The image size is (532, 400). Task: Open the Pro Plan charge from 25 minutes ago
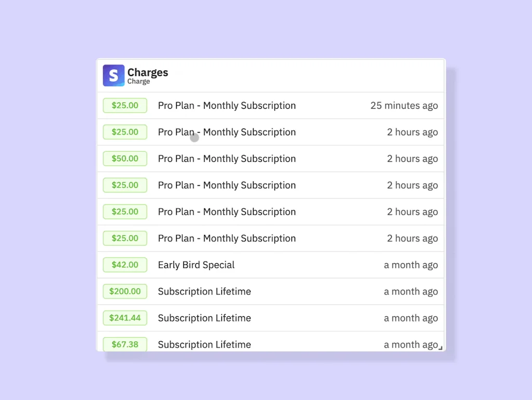227,106
